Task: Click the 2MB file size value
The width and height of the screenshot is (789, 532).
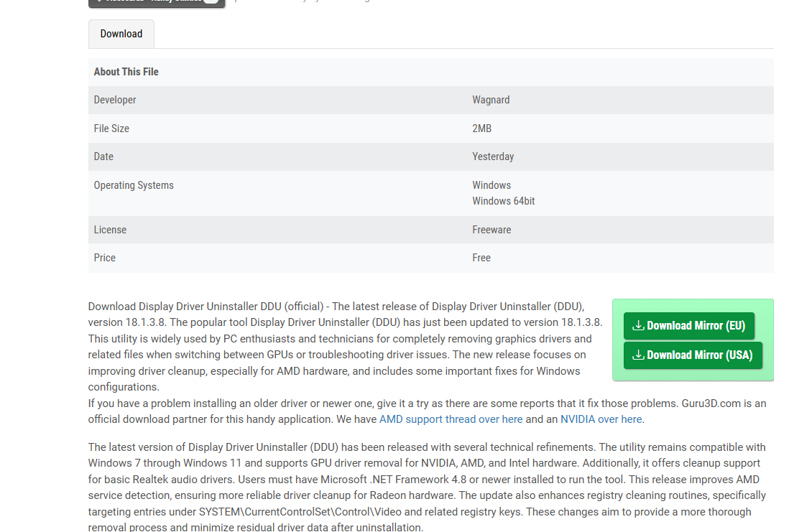Action: [x=481, y=129]
